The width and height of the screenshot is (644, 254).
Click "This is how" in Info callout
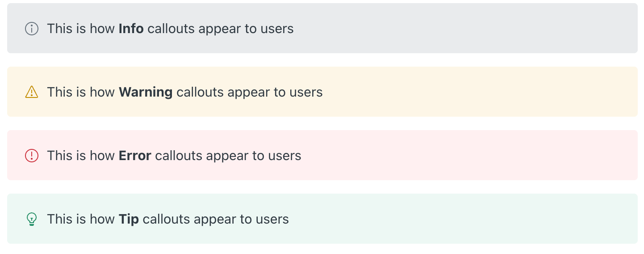[81, 29]
